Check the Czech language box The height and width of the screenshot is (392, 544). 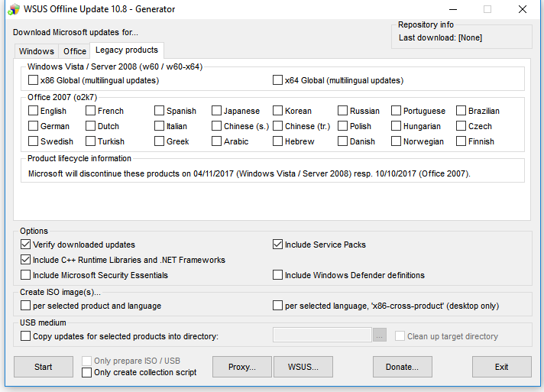461,126
